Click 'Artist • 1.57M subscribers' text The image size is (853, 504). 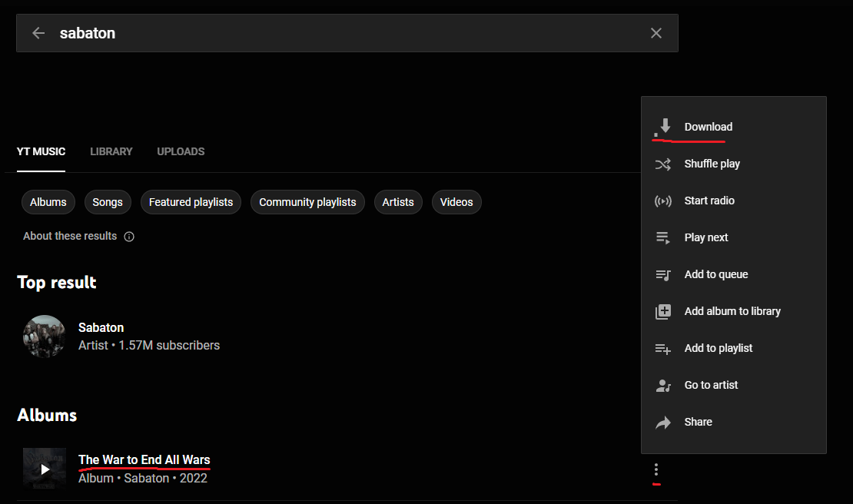149,346
